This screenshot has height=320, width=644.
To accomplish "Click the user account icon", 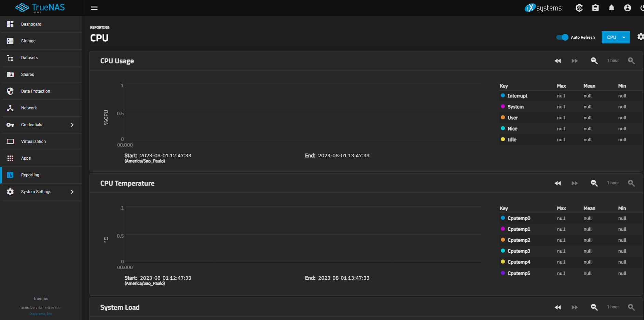I will tap(628, 8).
